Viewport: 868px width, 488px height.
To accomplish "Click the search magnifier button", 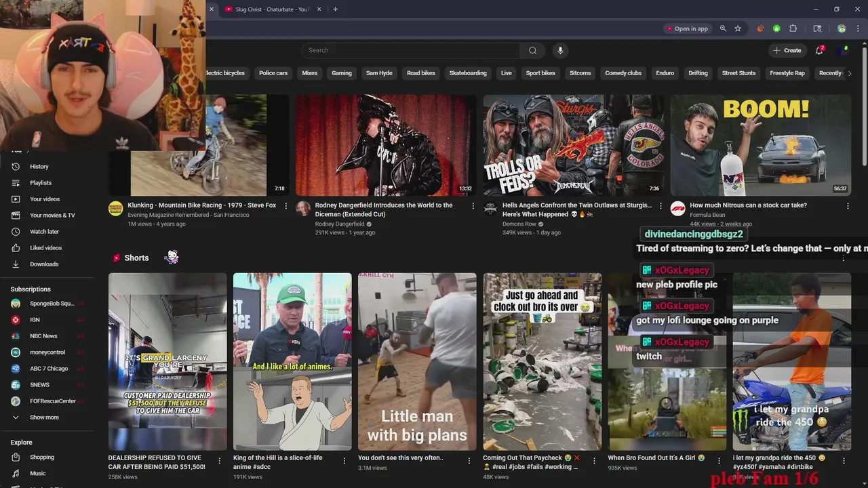I will [532, 50].
